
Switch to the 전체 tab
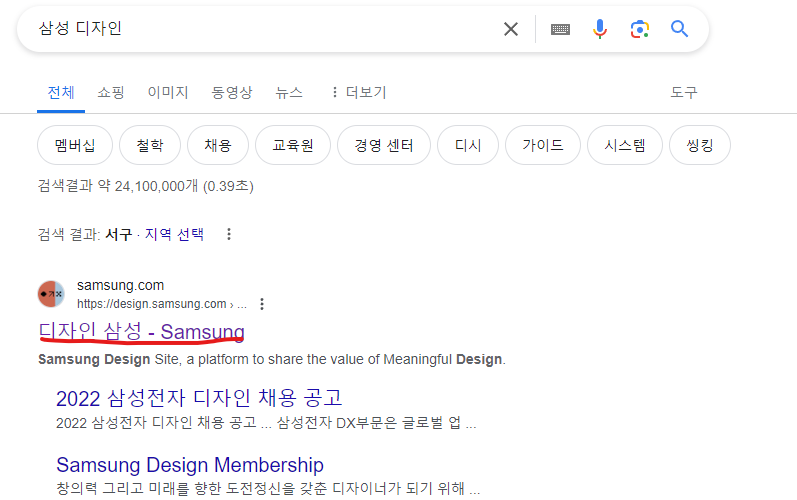pyautogui.click(x=61, y=92)
